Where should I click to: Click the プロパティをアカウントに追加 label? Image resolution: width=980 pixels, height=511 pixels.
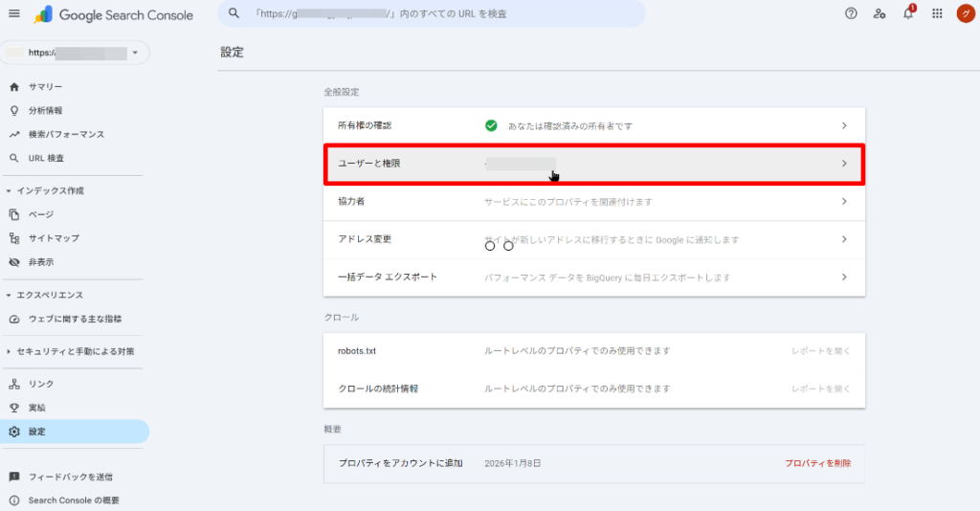tap(401, 463)
